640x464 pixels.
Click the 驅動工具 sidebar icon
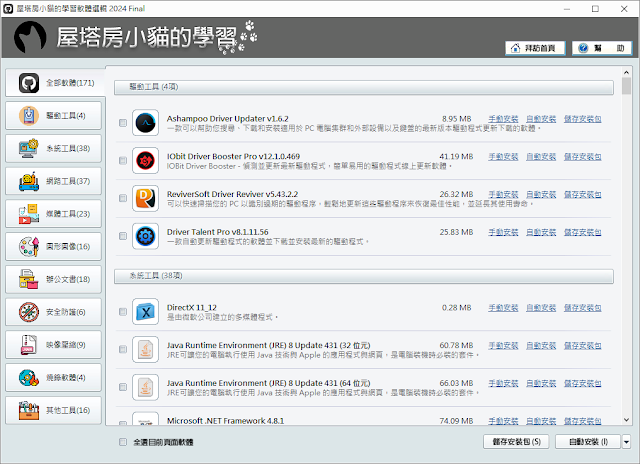pos(29,116)
